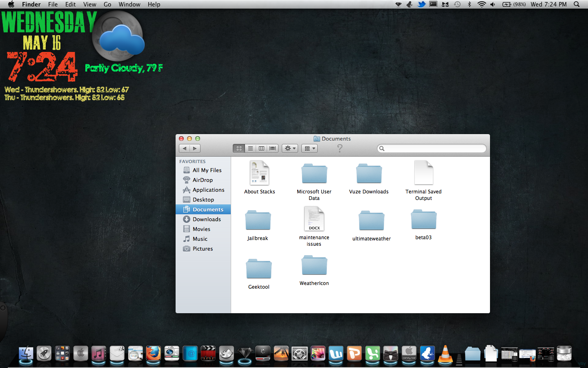The height and width of the screenshot is (368, 588).
Task: Go back in Finder window
Action: (184, 148)
